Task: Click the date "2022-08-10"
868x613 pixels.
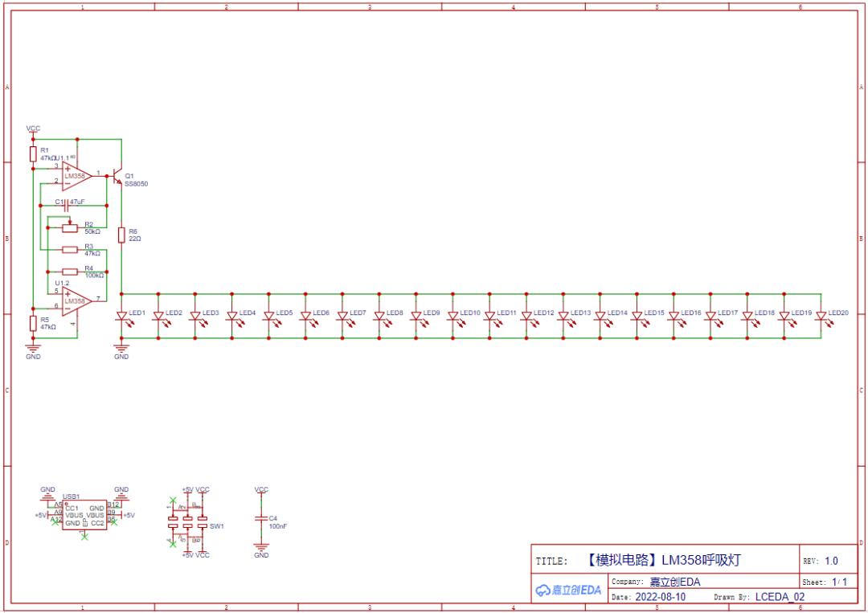Action: (660, 597)
